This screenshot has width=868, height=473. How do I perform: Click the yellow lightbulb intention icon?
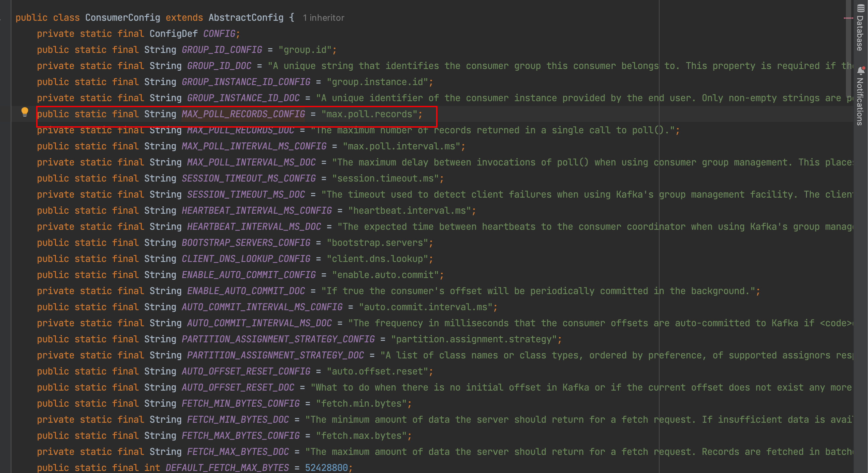point(24,112)
